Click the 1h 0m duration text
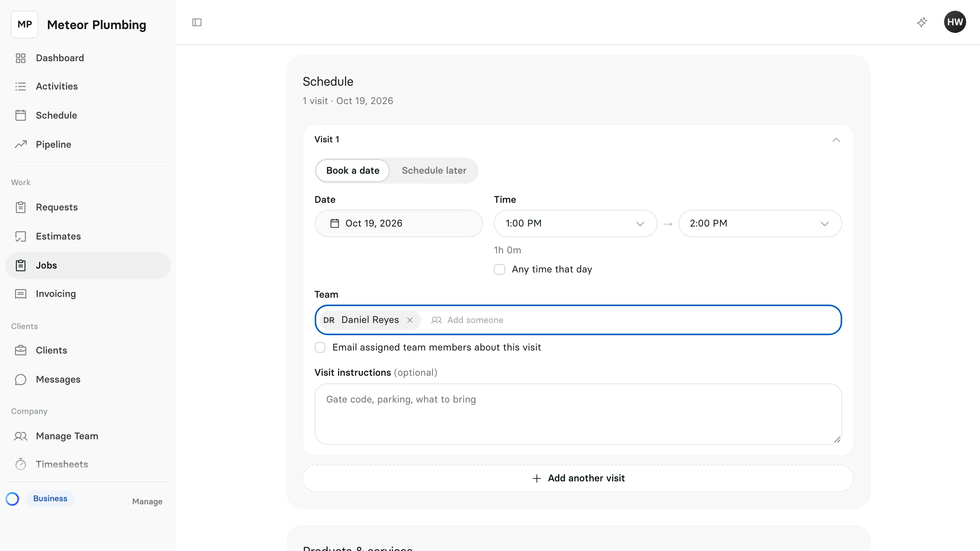980x551 pixels. (507, 250)
